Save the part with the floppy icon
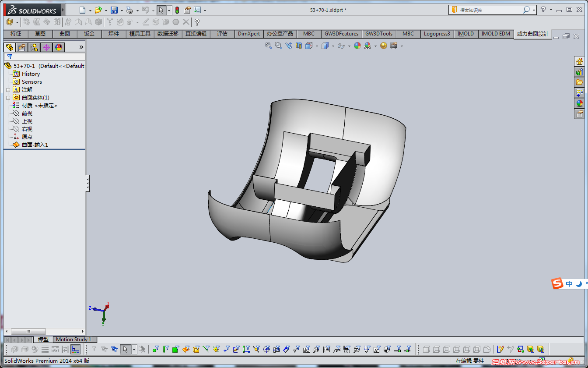 click(114, 10)
